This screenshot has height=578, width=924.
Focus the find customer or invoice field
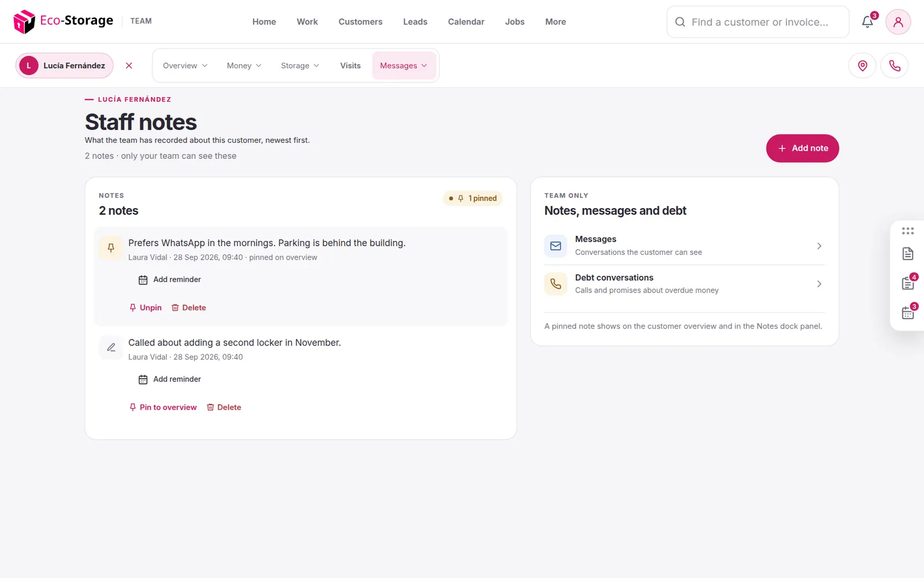(758, 22)
